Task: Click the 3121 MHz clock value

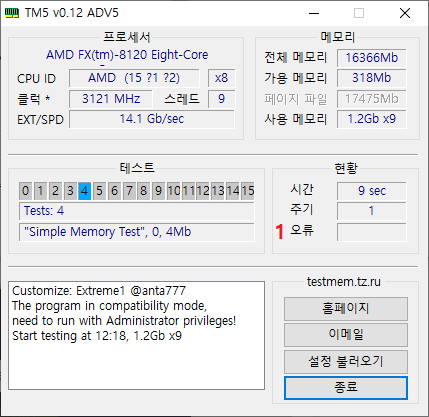Action: [111, 99]
